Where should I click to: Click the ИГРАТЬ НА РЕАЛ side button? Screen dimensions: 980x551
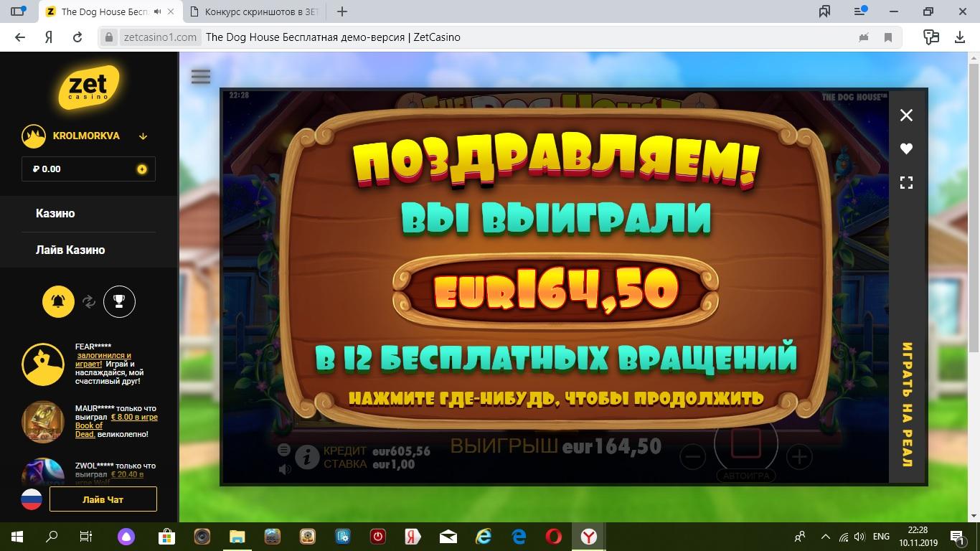908,405
